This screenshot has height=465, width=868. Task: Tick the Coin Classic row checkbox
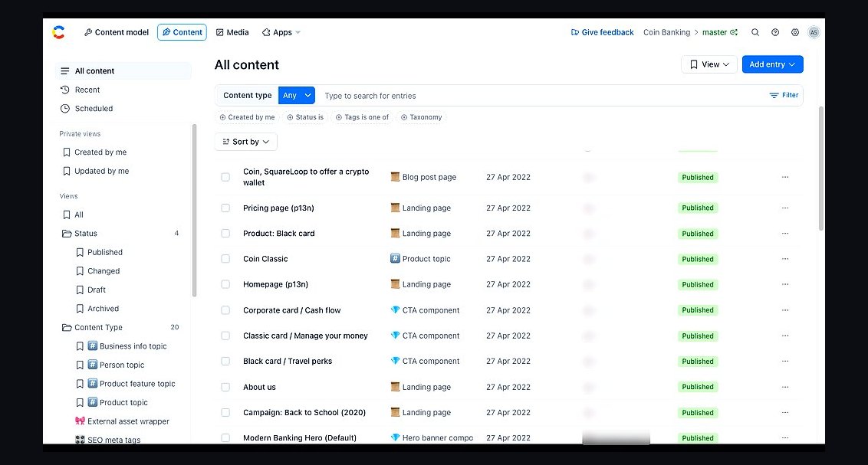[x=225, y=259]
